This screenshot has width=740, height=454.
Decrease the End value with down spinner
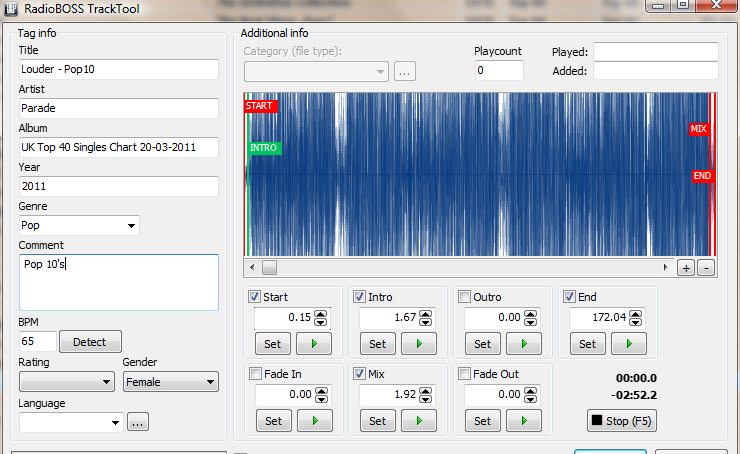coord(636,322)
